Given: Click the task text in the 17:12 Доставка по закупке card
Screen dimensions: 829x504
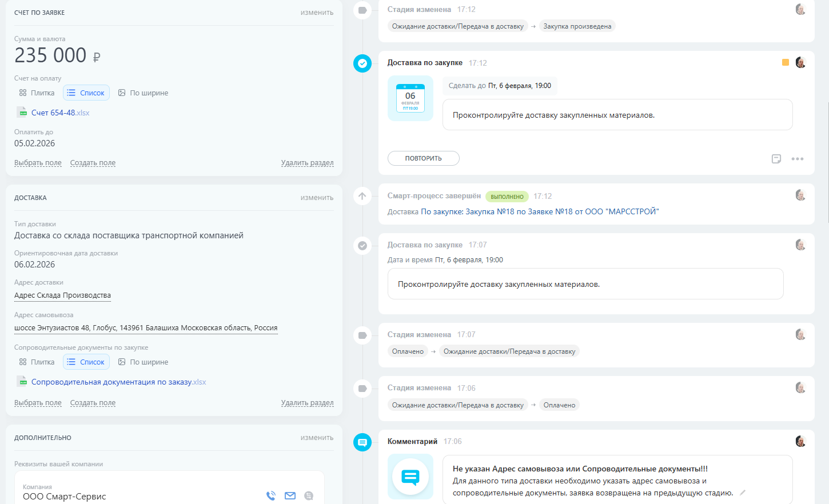Looking at the screenshot, I should coord(553,115).
